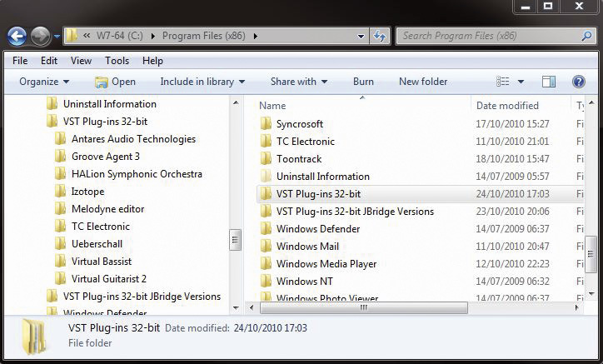
Task: Click the large folder icon in details pane
Action: coord(35,336)
